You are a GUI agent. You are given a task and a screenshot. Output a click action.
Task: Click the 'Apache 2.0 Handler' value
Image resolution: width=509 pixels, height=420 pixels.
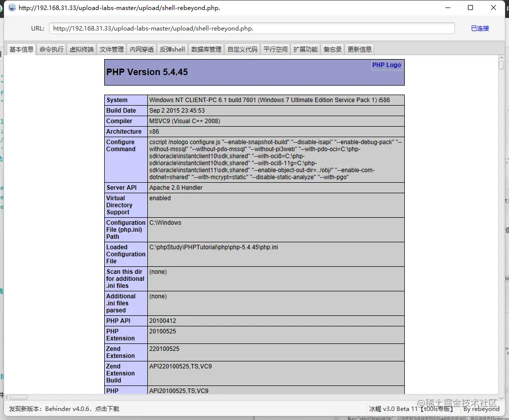tap(176, 187)
